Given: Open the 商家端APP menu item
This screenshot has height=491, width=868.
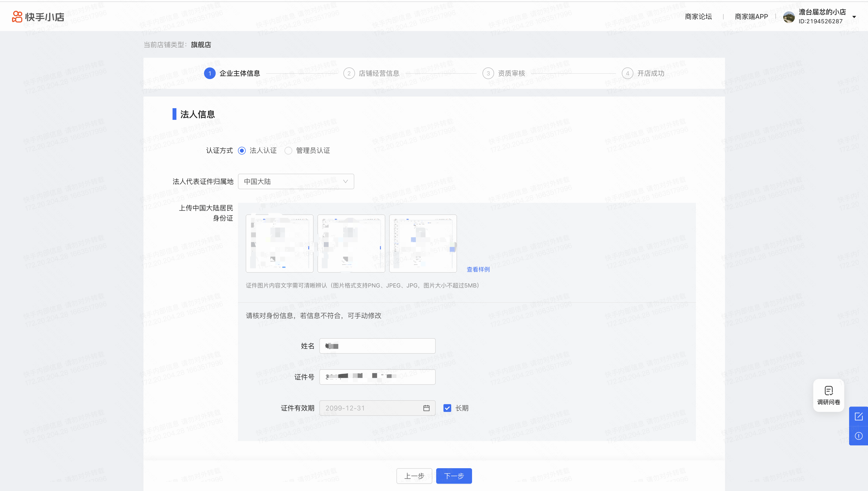Looking at the screenshot, I should pyautogui.click(x=751, y=16).
